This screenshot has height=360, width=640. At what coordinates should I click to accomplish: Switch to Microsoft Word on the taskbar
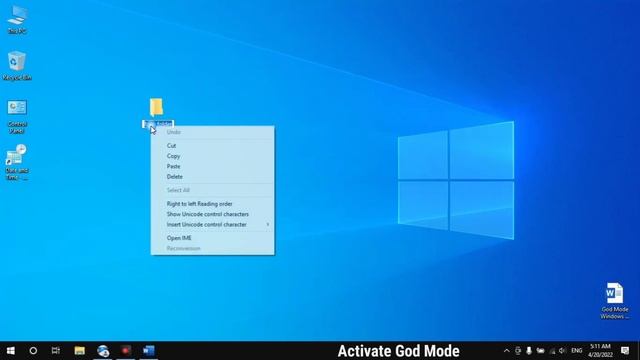point(149,351)
